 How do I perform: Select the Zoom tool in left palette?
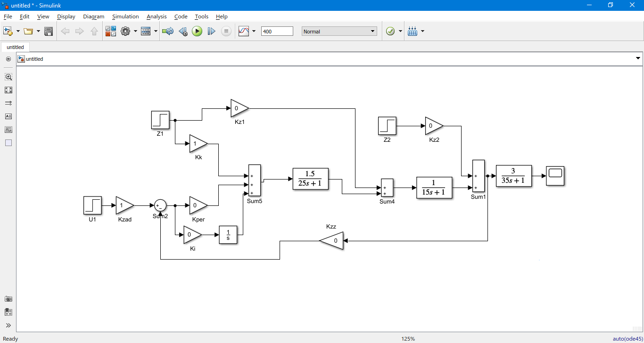[x=8, y=77]
